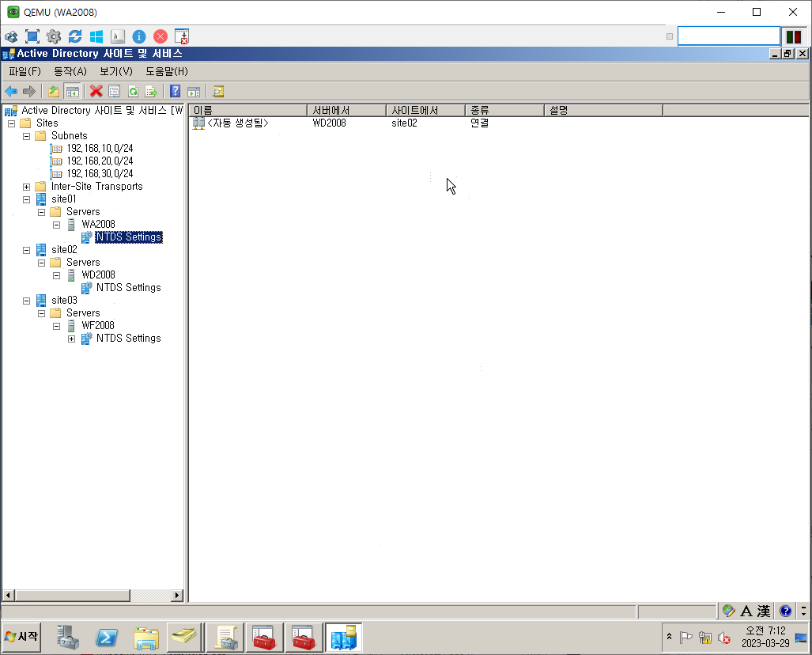
Task: Sort by the 이름 column header
Action: coord(248,111)
